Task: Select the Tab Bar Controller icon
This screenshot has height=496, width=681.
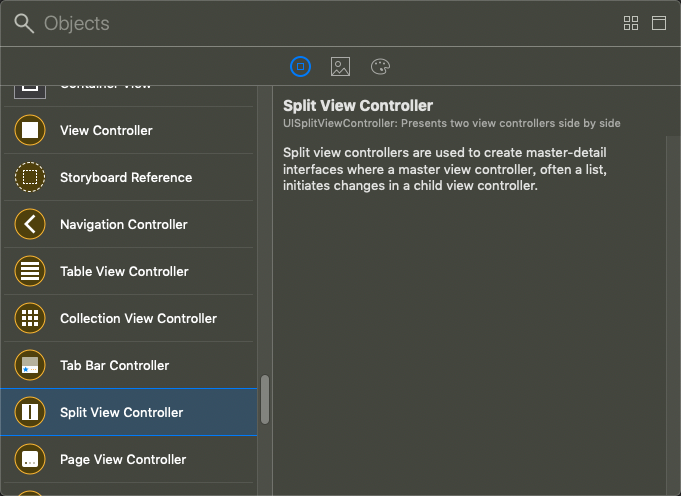Action: coord(30,365)
